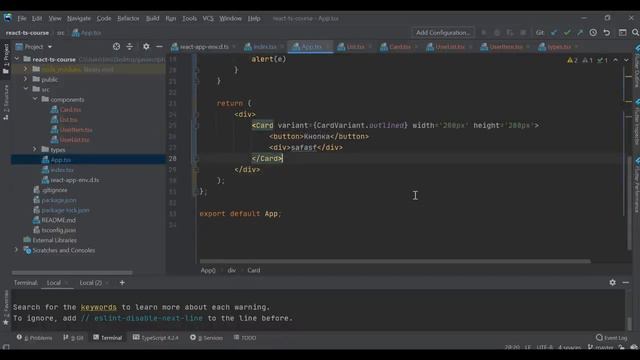Click the disabled Debug button in toolbar
The height and width of the screenshot is (360, 640).
click(x=497, y=33)
